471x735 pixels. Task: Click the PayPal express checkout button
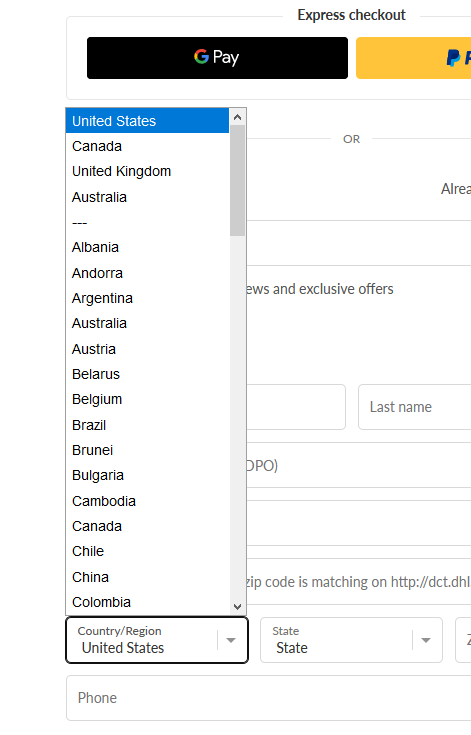coord(413,58)
